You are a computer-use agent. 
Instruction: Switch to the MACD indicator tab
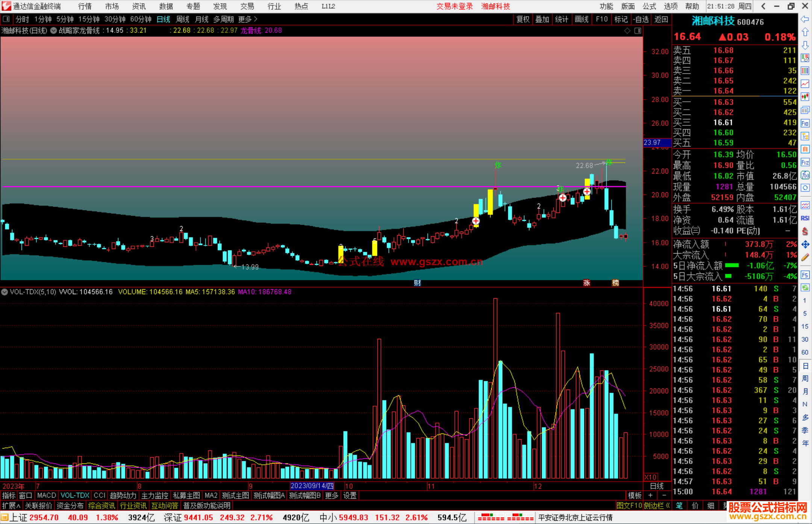point(46,495)
